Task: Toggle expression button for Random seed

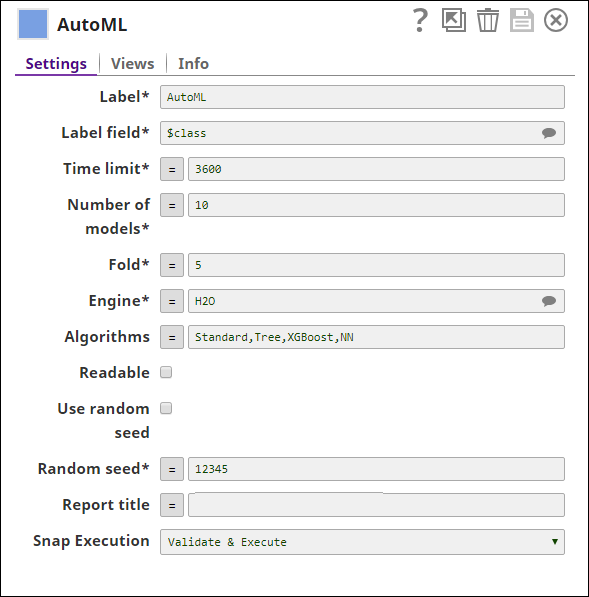Action: click(x=172, y=469)
